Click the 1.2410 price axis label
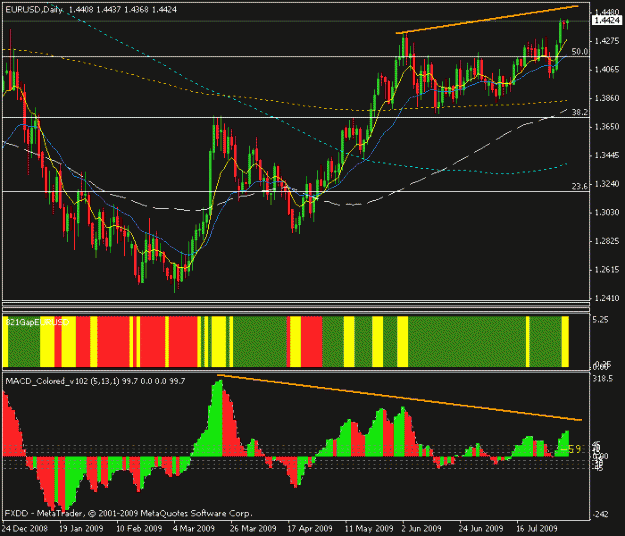This screenshot has width=625, height=536. [607, 298]
